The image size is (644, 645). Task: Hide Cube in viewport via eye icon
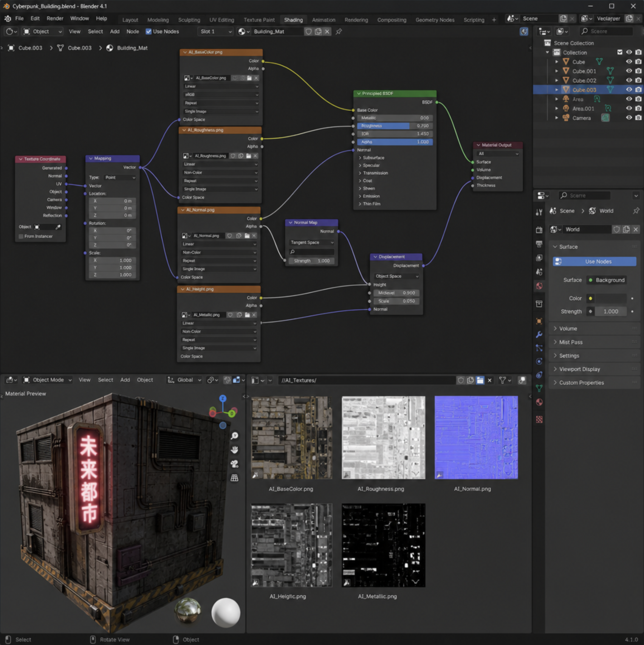point(629,62)
